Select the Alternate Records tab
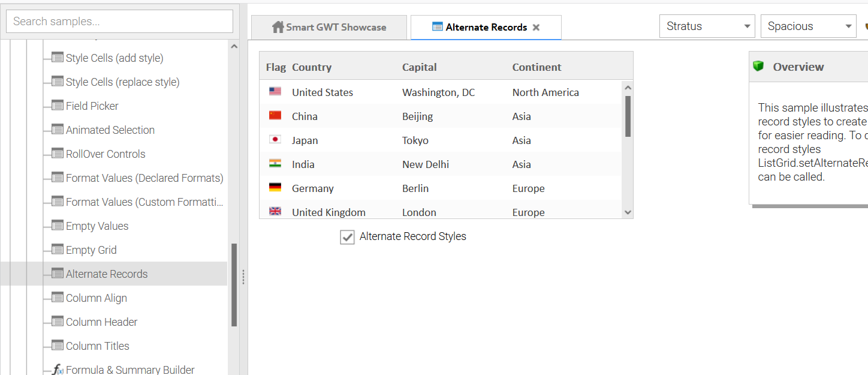Screen dimensions: 868x375 [x=486, y=27]
